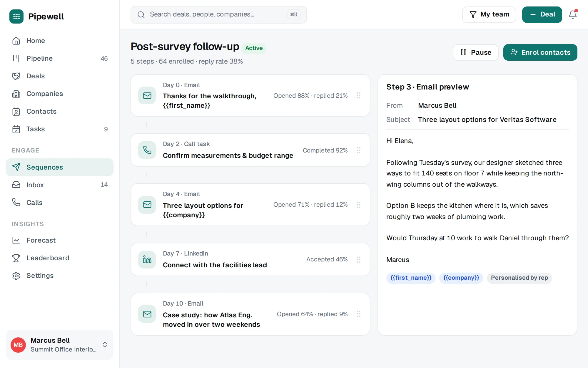
Task: Open the Forecast insights page
Action: pyautogui.click(x=60, y=240)
